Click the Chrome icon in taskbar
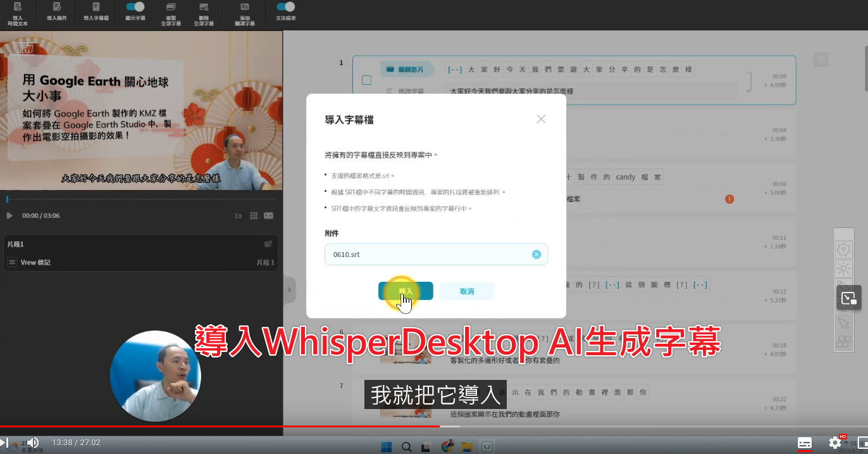 click(x=447, y=446)
